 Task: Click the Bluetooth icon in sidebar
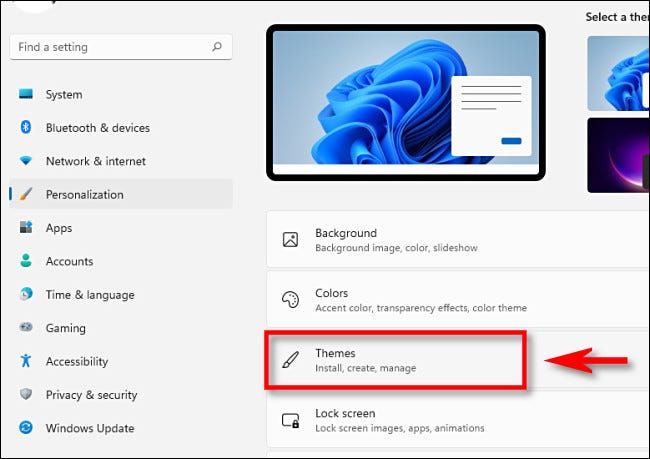[26, 127]
